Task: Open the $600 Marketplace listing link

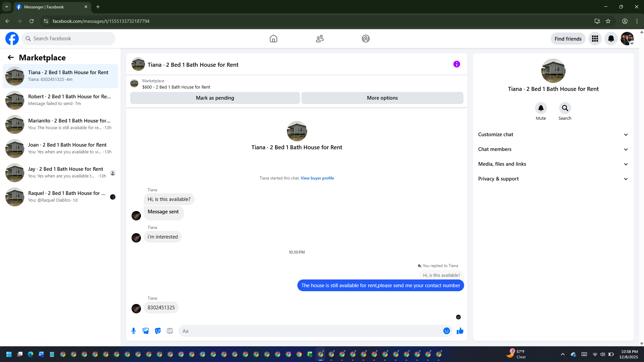Action: 176,87
